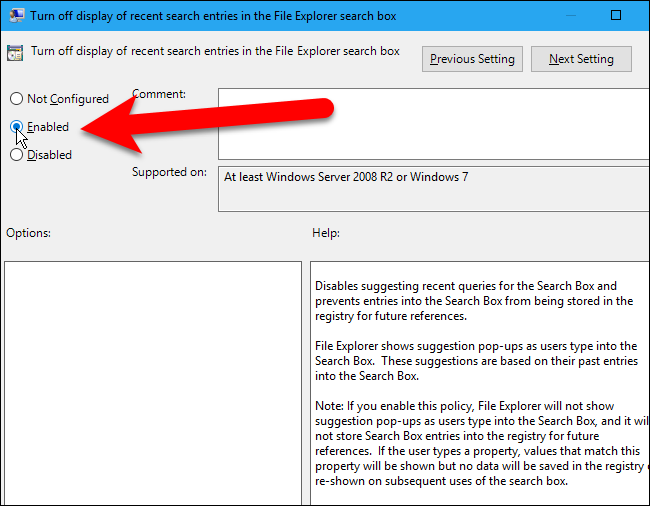Maximize the policy setting window
Screen dimensions: 650x506
pyautogui.click(x=616, y=15)
